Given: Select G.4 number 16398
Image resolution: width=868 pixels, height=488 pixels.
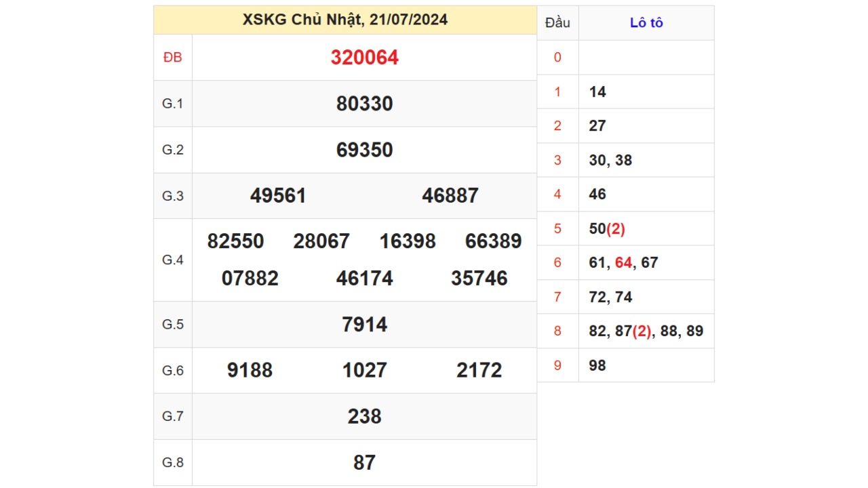Looking at the screenshot, I should click(408, 241).
